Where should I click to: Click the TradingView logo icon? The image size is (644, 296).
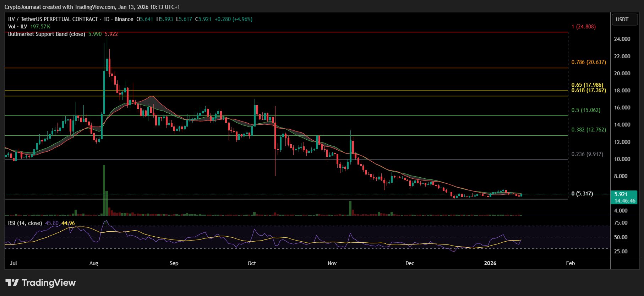point(12,283)
